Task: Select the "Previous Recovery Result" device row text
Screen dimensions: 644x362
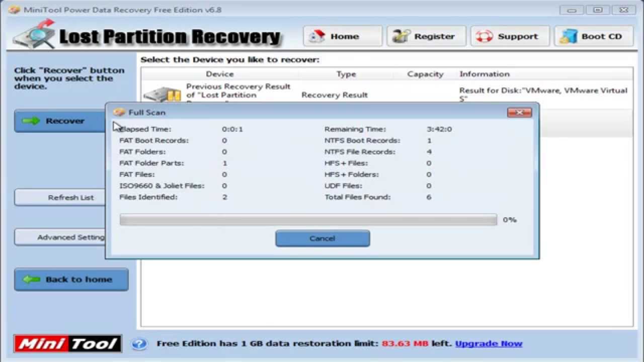Action: click(x=238, y=95)
